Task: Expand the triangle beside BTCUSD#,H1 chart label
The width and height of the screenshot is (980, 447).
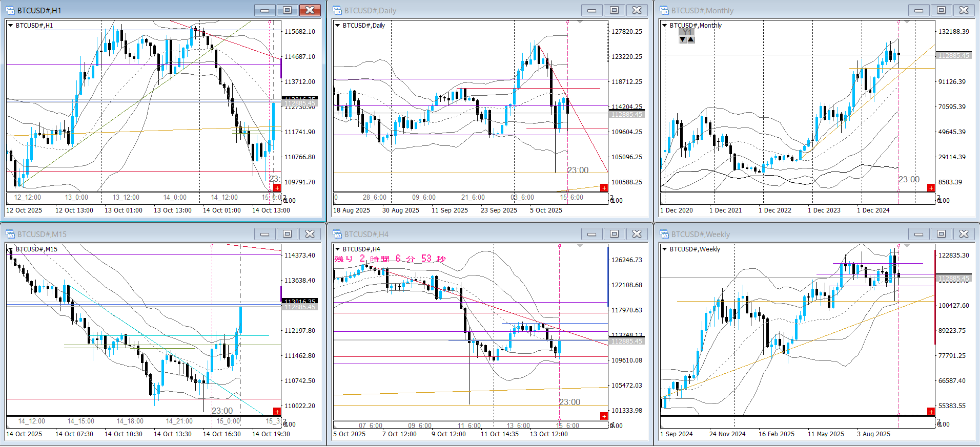Action: [x=10, y=25]
